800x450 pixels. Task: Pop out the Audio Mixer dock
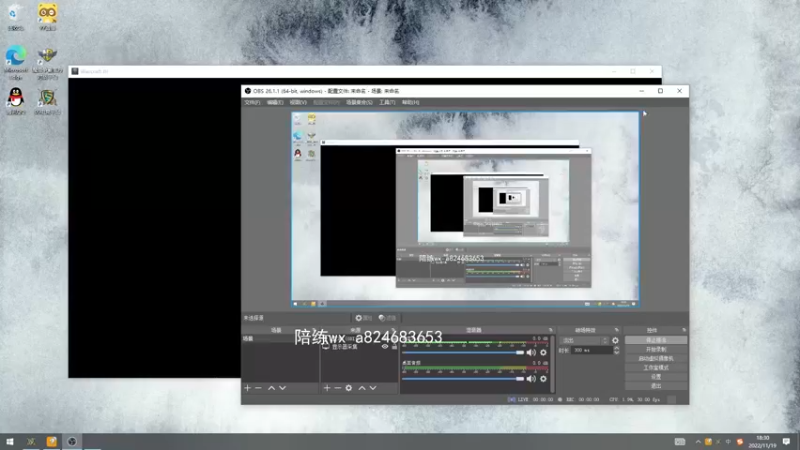click(551, 330)
